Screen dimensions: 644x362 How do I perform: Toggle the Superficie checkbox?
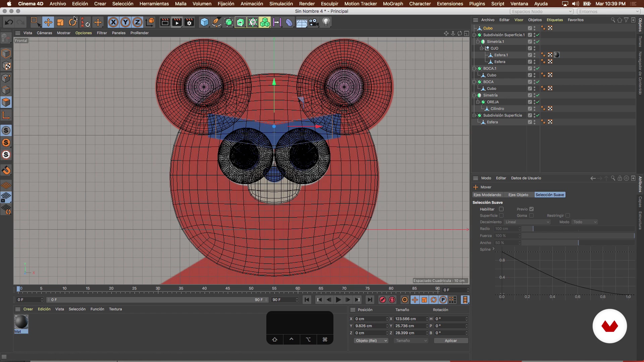pos(501,216)
